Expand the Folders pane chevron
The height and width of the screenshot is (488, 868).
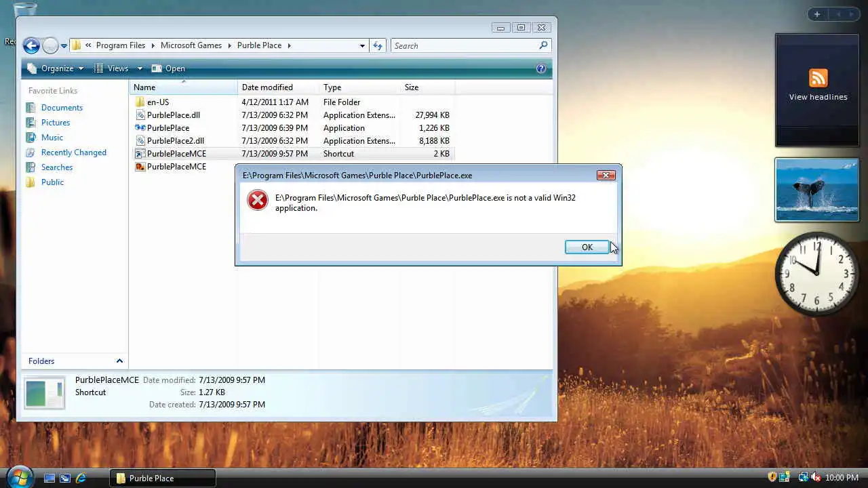point(119,361)
